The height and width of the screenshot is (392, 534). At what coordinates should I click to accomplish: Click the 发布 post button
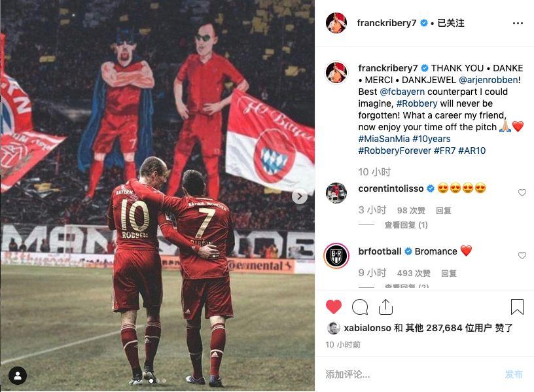point(514,374)
